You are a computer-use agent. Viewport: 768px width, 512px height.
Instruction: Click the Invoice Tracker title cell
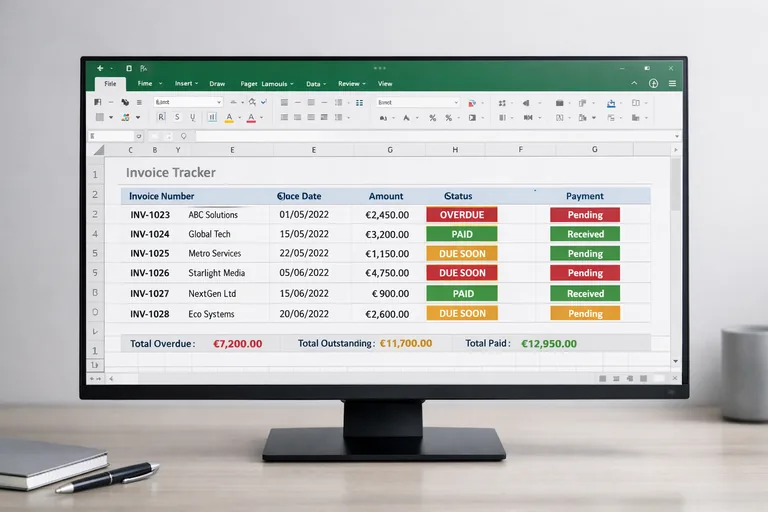click(x=171, y=172)
